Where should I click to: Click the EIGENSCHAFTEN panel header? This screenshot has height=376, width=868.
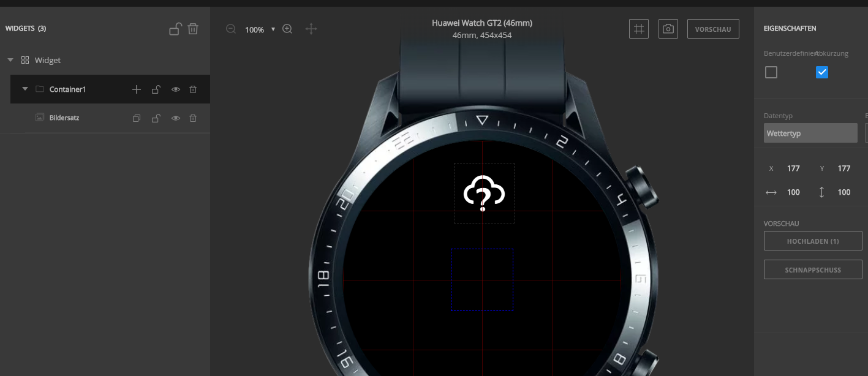(790, 28)
